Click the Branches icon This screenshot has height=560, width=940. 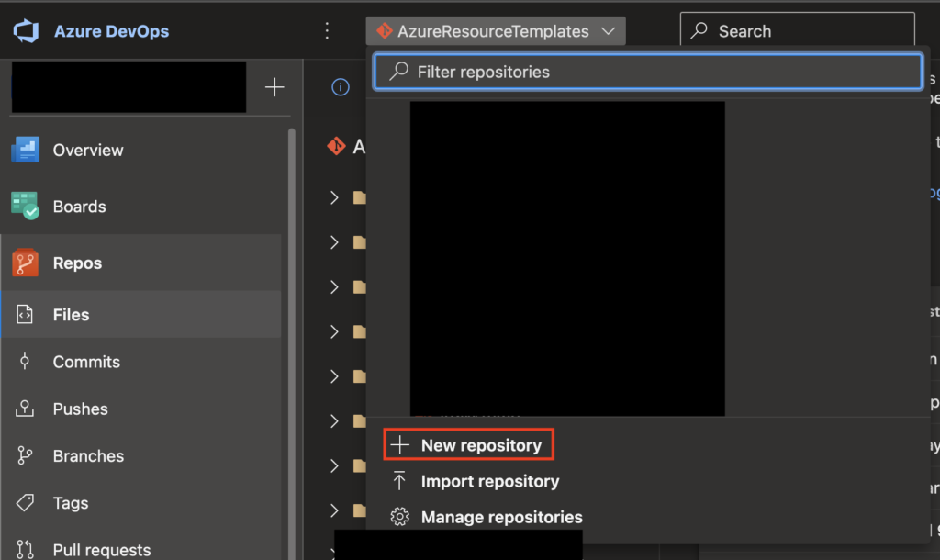tap(25, 455)
